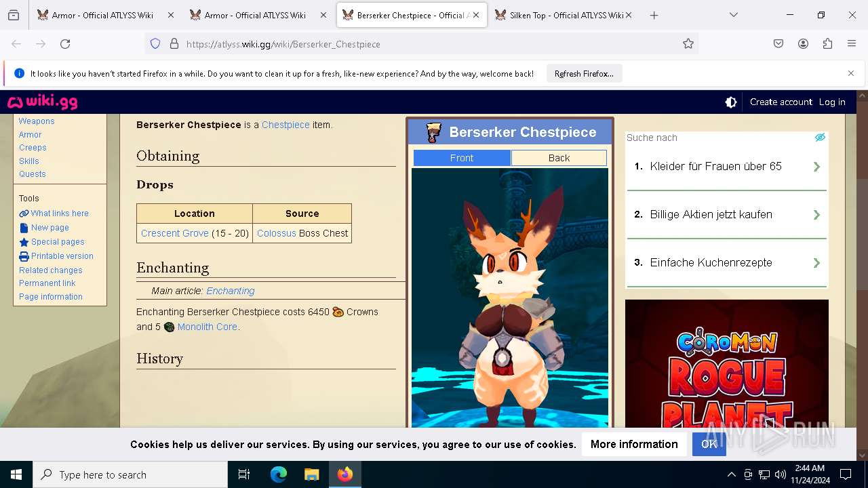Dismiss the Firefox refresh notification bar
868x488 pixels.
pyautogui.click(x=851, y=73)
